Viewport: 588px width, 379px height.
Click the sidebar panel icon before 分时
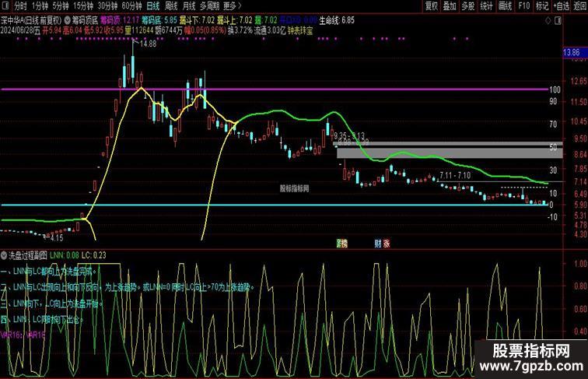pos(5,5)
